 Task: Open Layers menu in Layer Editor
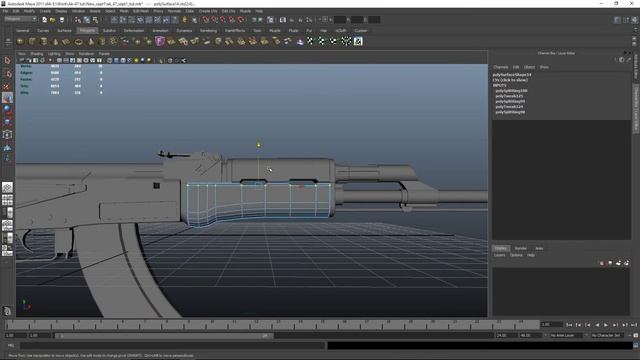click(x=500, y=255)
